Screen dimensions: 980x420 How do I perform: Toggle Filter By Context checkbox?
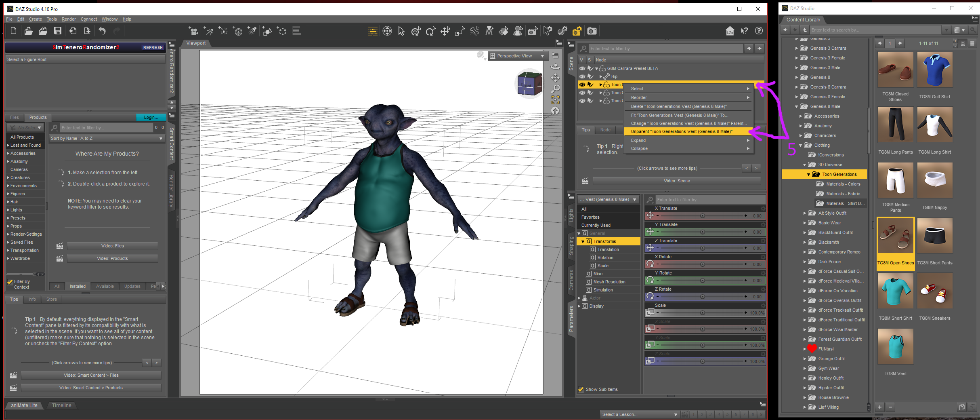coord(10,282)
